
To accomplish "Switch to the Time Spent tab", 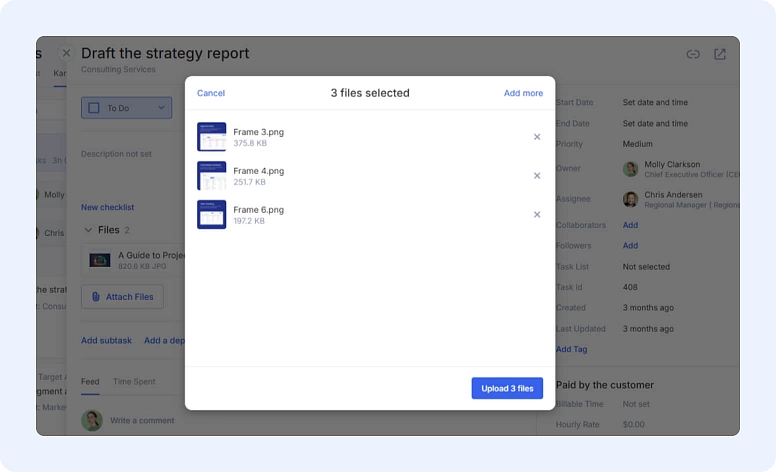I will [133, 381].
